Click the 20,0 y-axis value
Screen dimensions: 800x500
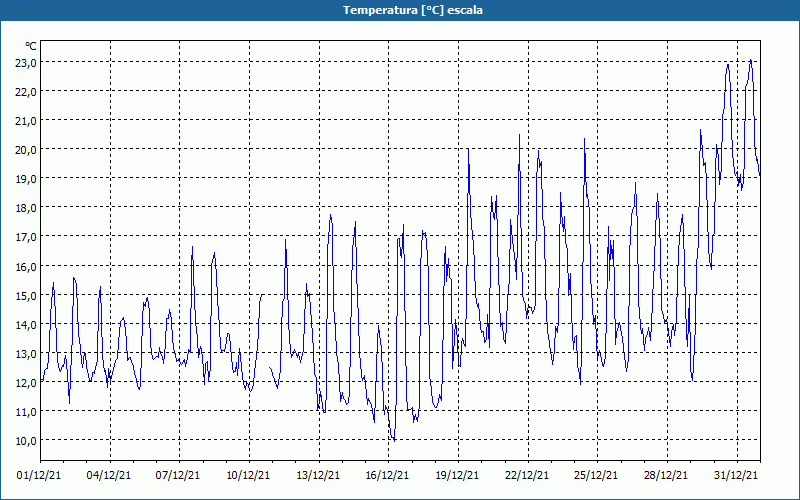pyautogui.click(x=26, y=149)
